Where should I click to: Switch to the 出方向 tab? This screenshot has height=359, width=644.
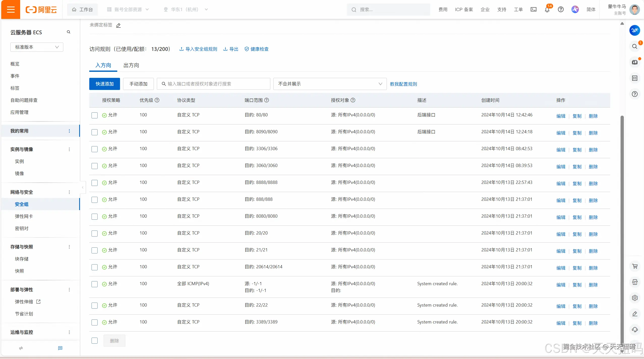[x=131, y=65]
